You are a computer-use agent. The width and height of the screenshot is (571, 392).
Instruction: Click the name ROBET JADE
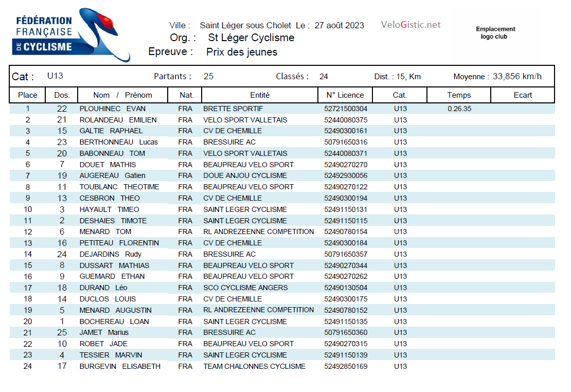point(103,344)
